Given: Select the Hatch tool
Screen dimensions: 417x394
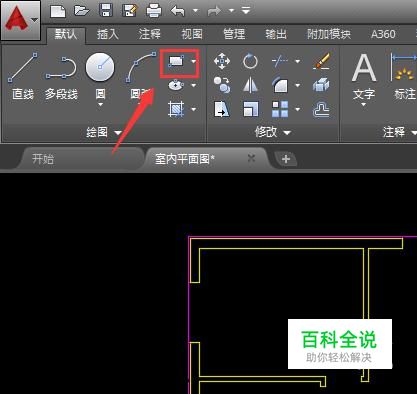Looking at the screenshot, I should click(176, 109).
